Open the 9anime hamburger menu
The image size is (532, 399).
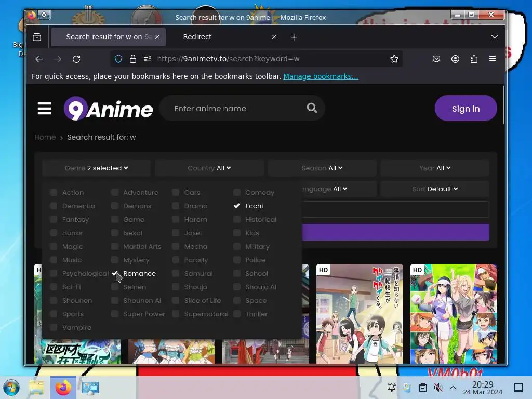point(45,109)
